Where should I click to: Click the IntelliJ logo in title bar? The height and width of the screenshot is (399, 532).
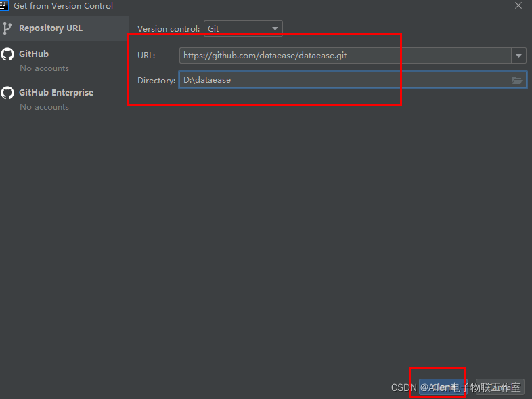click(4, 5)
